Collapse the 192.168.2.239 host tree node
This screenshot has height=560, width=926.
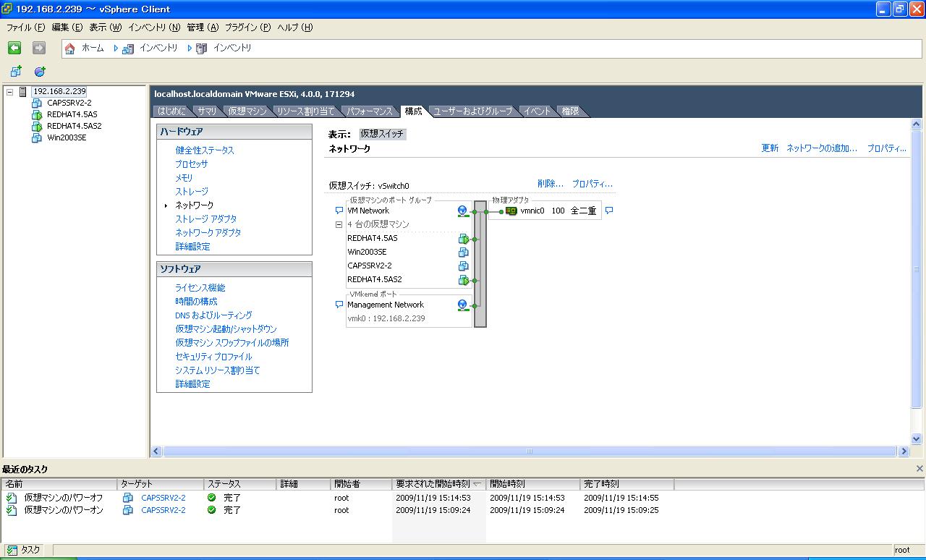(9, 92)
